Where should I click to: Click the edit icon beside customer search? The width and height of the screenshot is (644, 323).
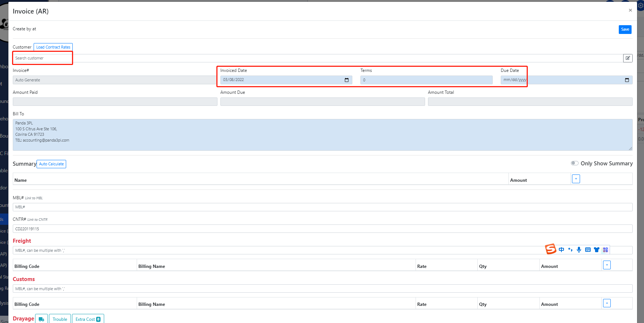pos(628,58)
